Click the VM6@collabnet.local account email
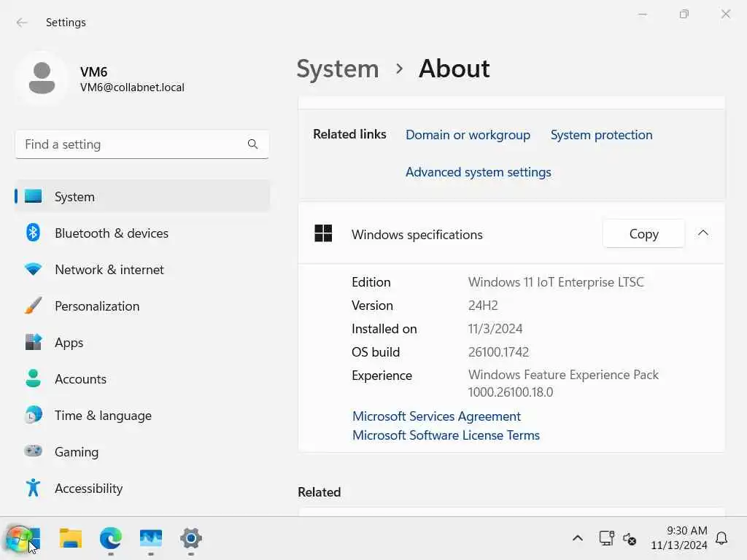Screen dimensions: 747x560 coord(132,87)
